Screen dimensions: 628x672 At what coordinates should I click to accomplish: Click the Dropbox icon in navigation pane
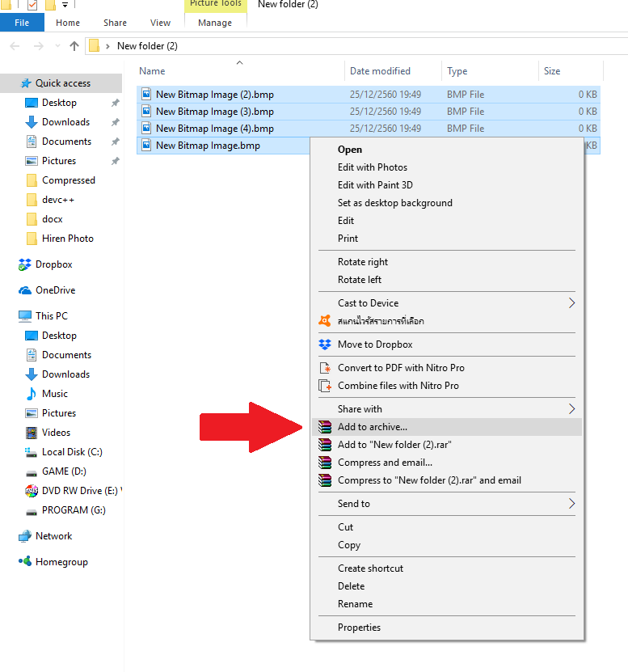tap(25, 264)
